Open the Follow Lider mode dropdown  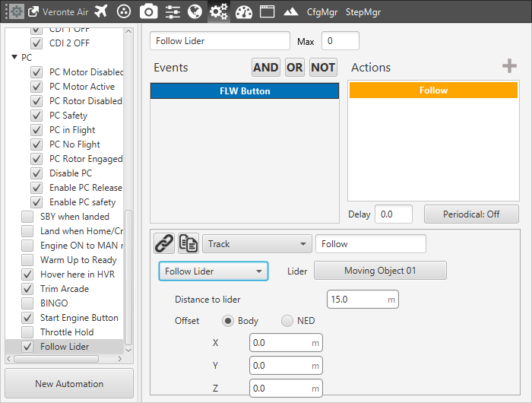coord(214,271)
